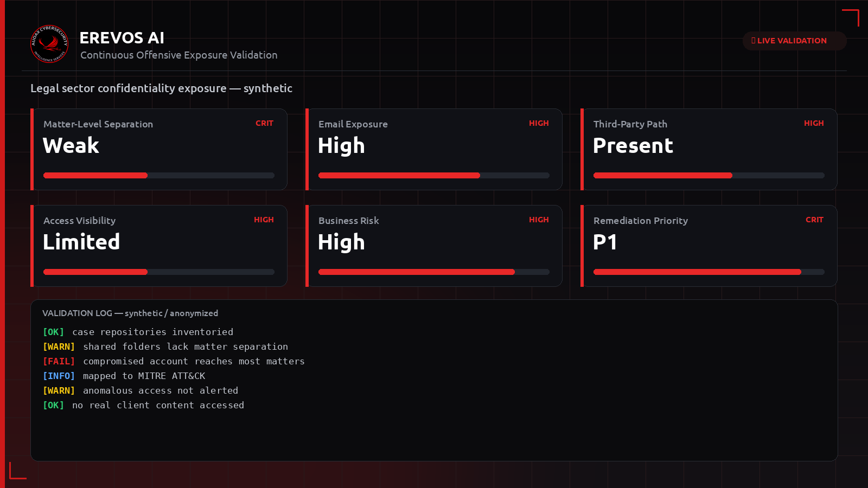Click the LIVE VALIDATION badge
This screenshot has width=868, height=488.
click(x=794, y=41)
